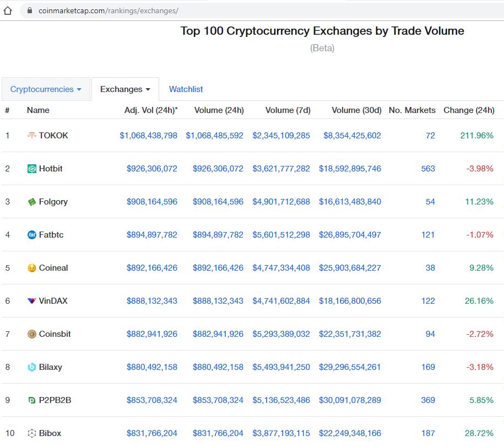The image size is (504, 446).
Task: Click TOKOK adjusted volume $1,068,438,798
Action: coord(148,136)
